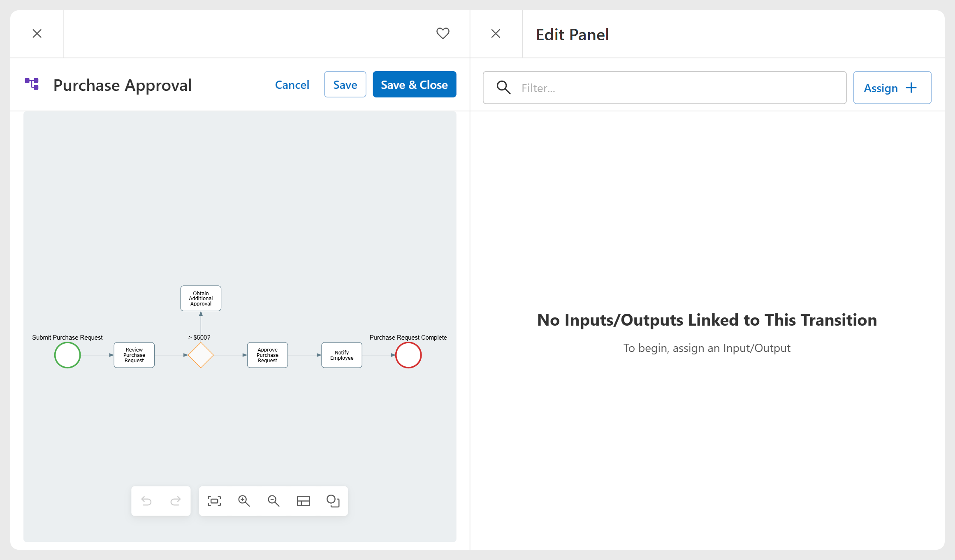Viewport: 955px width, 560px height.
Task: Click the redo arrow icon
Action: coord(176,501)
